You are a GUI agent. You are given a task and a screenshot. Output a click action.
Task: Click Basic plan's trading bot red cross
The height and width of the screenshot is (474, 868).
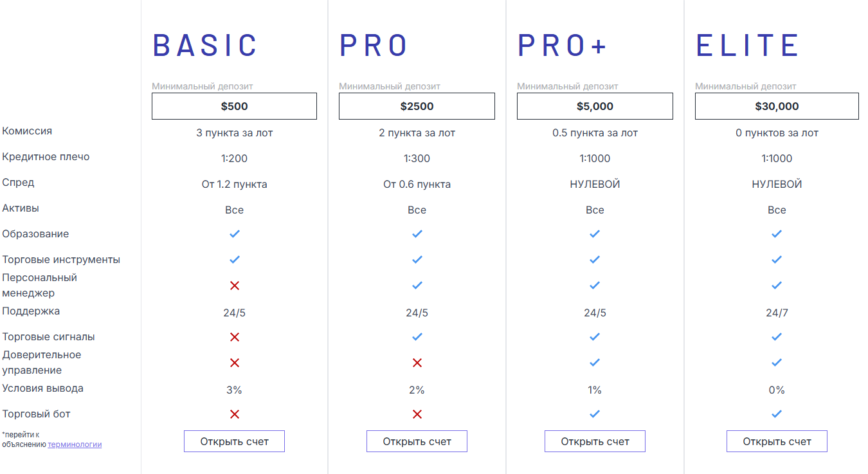(235, 414)
